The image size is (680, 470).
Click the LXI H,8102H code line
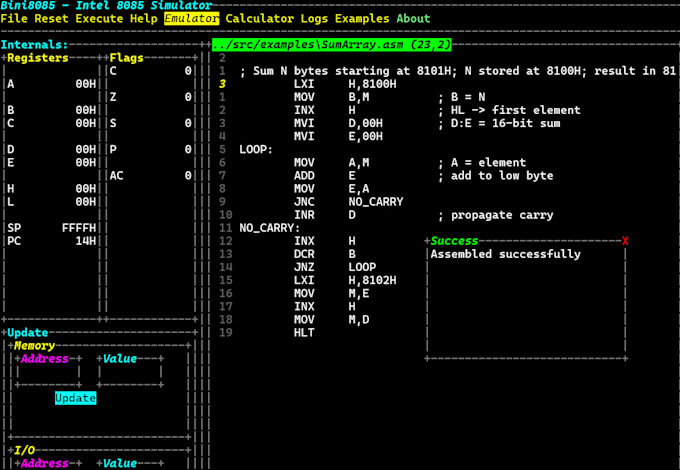(x=345, y=280)
